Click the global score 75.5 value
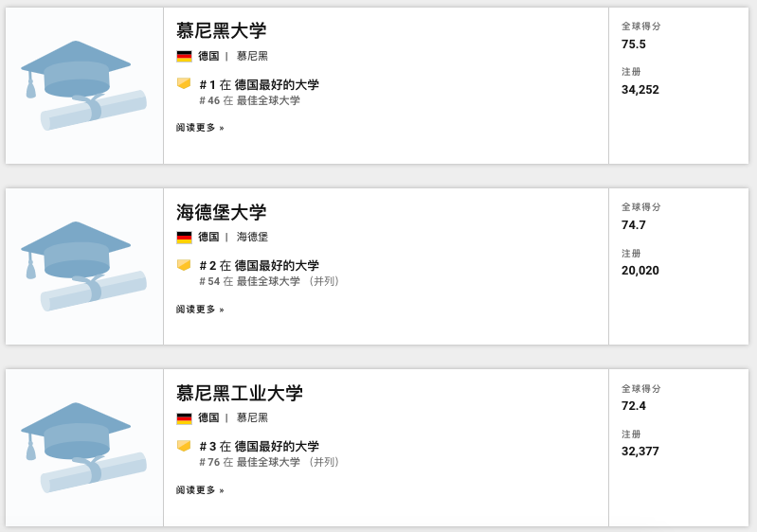Image resolution: width=757 pixels, height=532 pixels. (634, 44)
